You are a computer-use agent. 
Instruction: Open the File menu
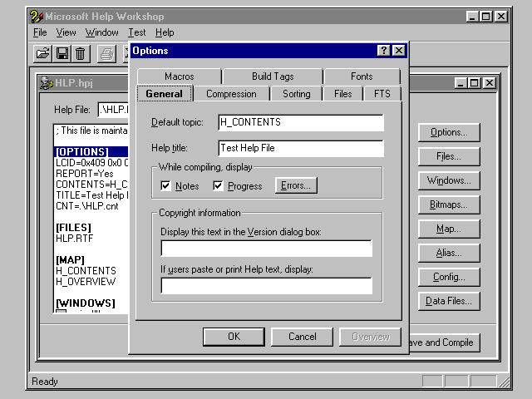[x=40, y=32]
